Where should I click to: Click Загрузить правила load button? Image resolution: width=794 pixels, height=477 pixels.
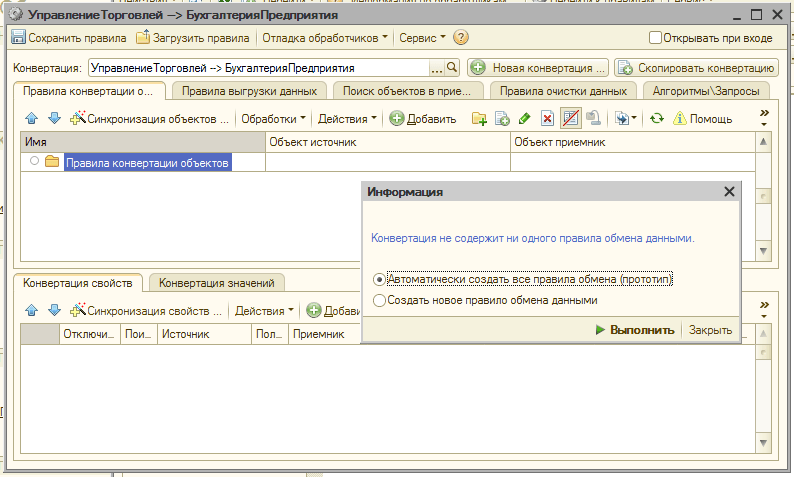(193, 38)
